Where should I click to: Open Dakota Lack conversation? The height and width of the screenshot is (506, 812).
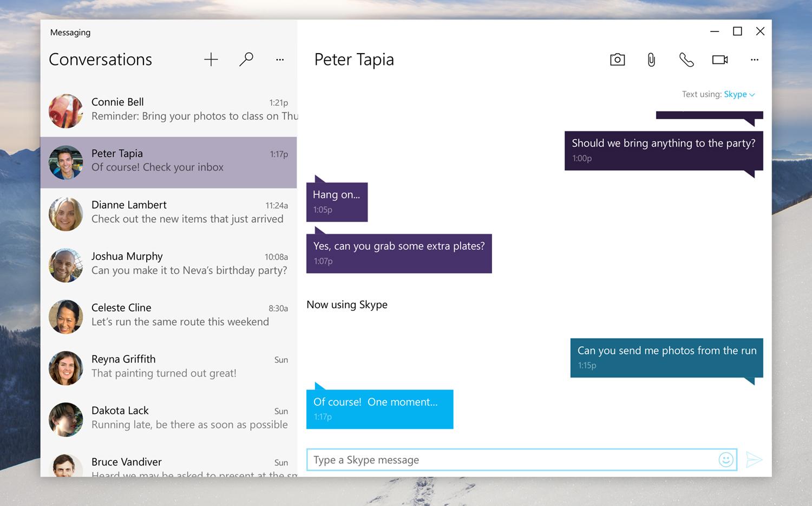click(x=168, y=420)
